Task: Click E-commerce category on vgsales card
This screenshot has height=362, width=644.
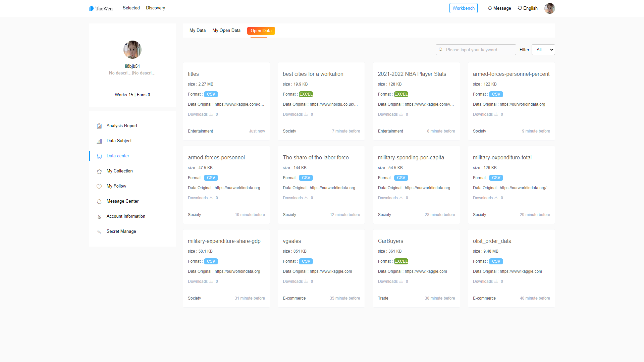Action: [294, 298]
